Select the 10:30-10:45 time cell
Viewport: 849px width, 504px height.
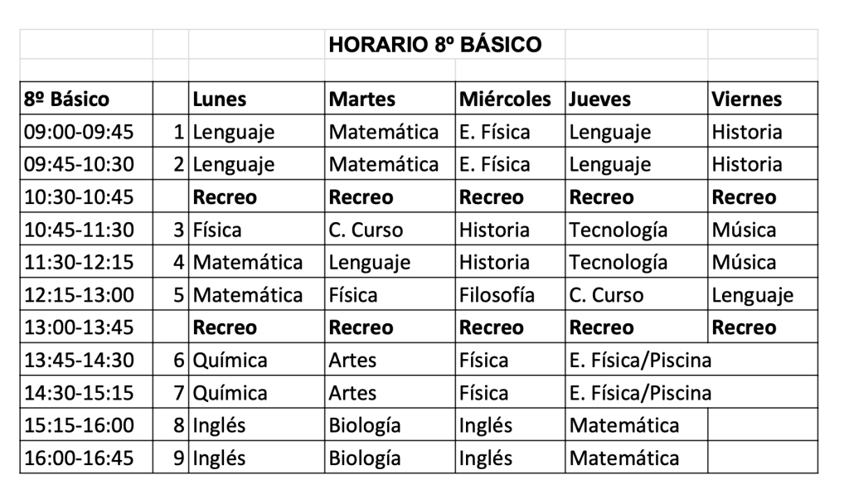85,197
